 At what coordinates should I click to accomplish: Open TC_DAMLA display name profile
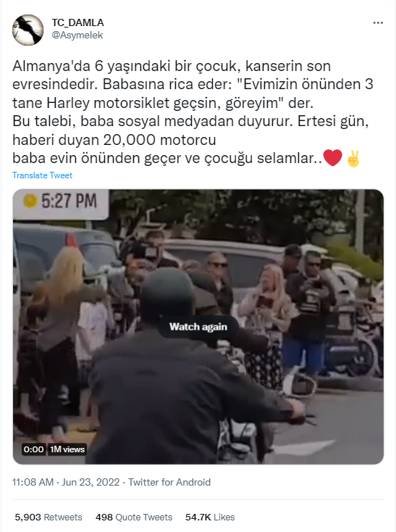(77, 22)
